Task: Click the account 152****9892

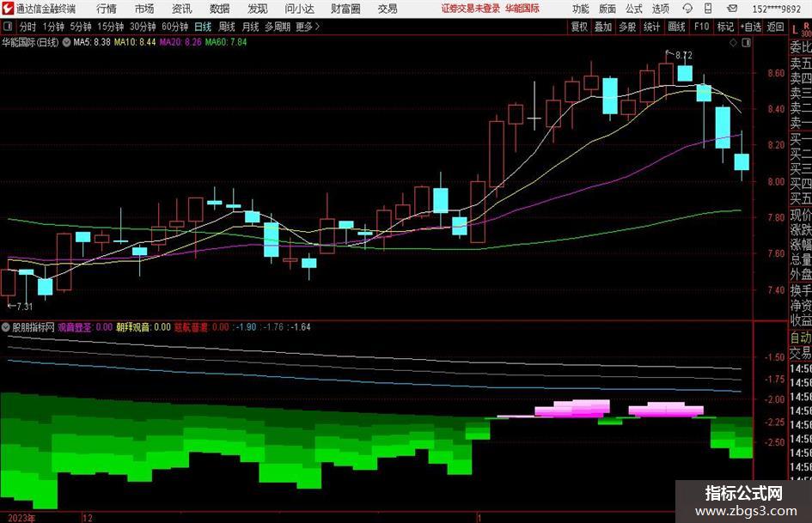Action: pyautogui.click(x=776, y=9)
